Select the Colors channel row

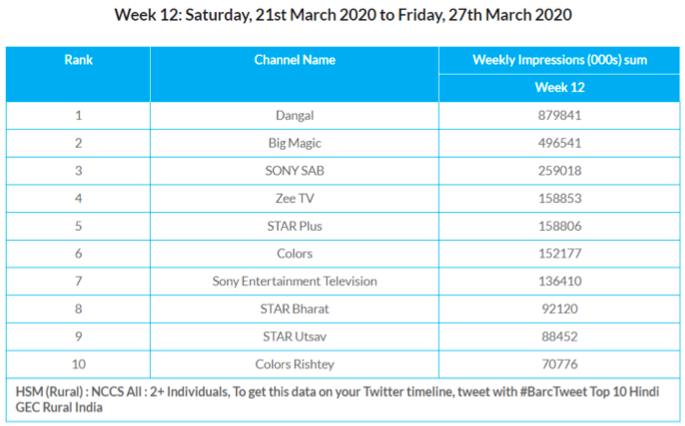pos(294,254)
